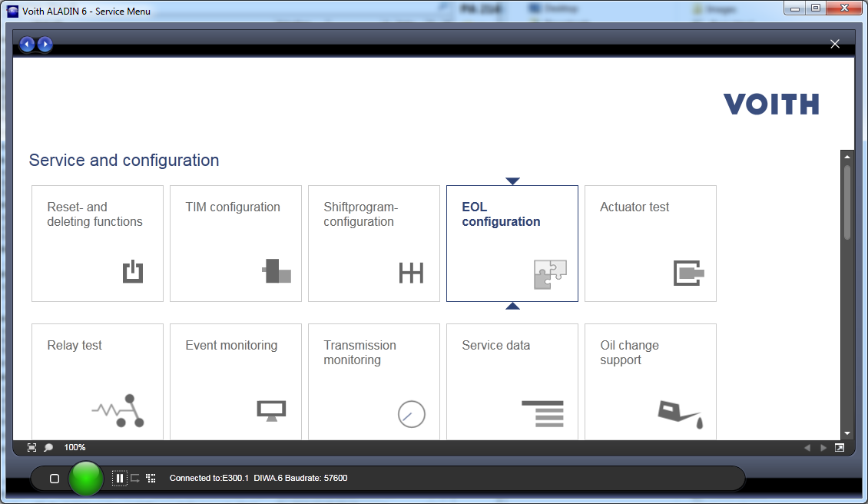Go forward with the blue right arrow
The height and width of the screenshot is (504, 868).
click(x=45, y=44)
